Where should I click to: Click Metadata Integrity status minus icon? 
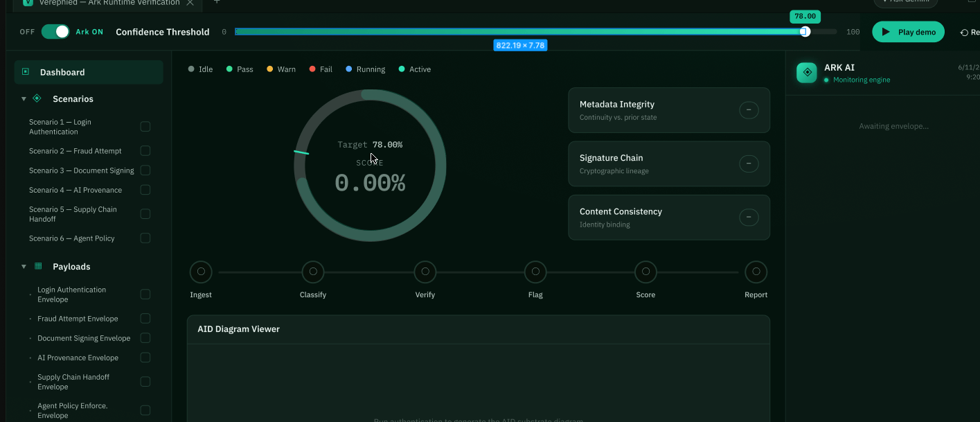coord(749,110)
